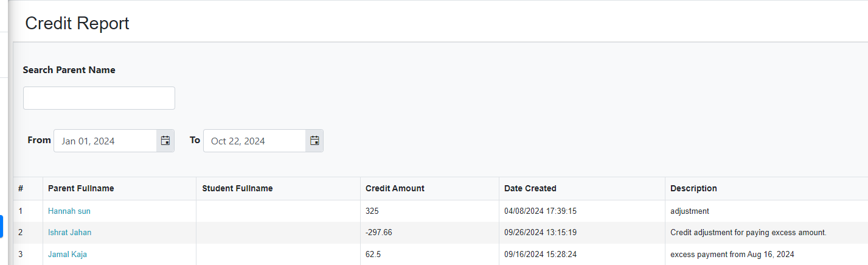Screen dimensions: 868x265
Task: Open parent link Jamal Kaja
Action: tap(68, 254)
